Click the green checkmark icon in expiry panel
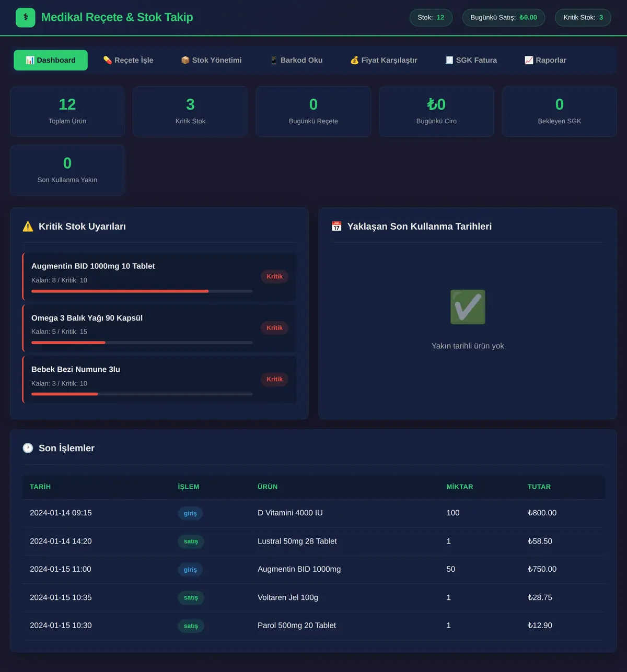The height and width of the screenshot is (672, 627). pyautogui.click(x=468, y=307)
